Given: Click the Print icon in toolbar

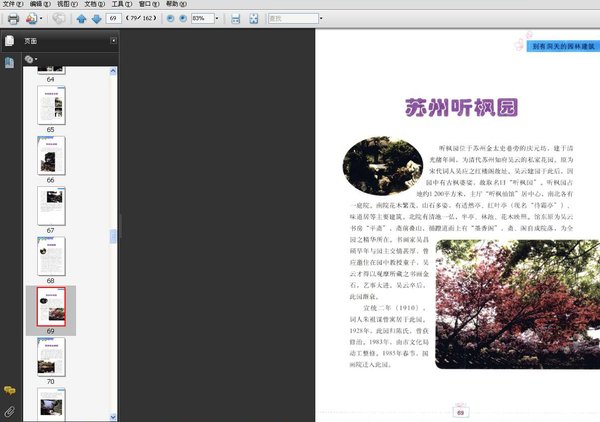Looking at the screenshot, I should pos(13,18).
